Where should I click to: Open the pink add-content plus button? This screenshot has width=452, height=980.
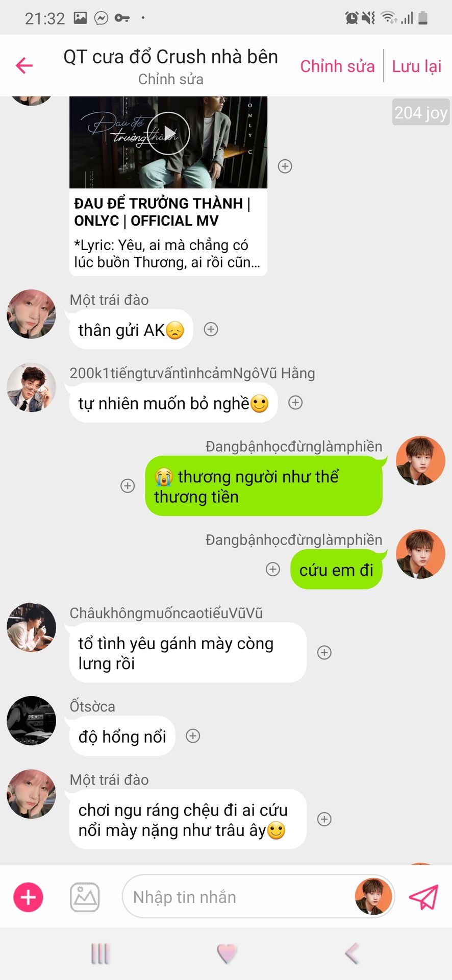pyautogui.click(x=28, y=897)
